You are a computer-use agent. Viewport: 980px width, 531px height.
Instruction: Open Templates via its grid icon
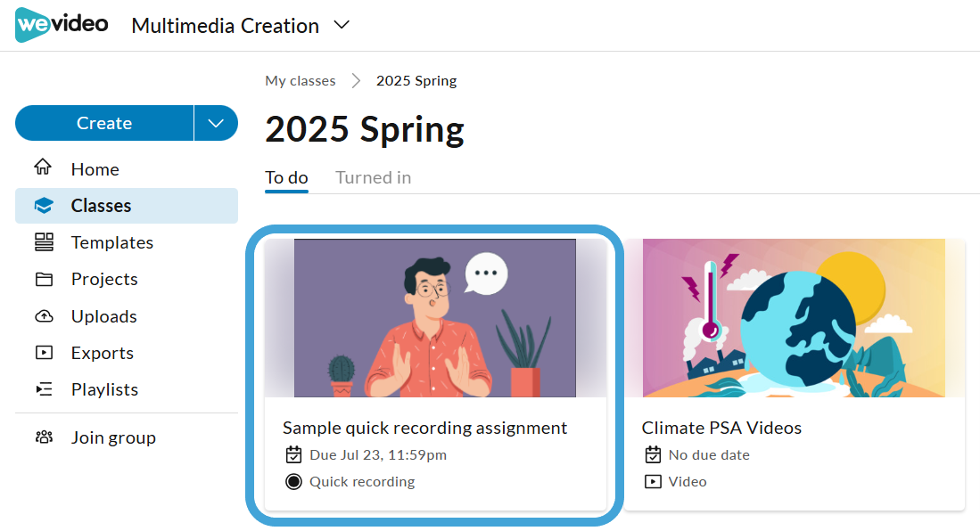pos(44,241)
